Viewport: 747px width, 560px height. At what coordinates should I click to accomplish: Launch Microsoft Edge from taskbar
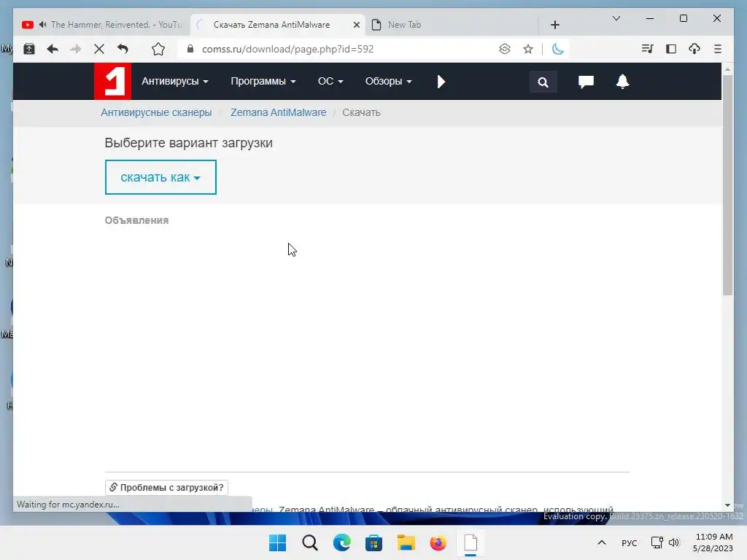[341, 542]
